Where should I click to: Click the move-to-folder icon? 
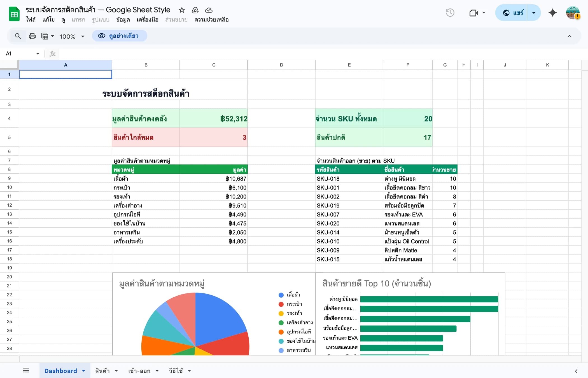tap(195, 10)
